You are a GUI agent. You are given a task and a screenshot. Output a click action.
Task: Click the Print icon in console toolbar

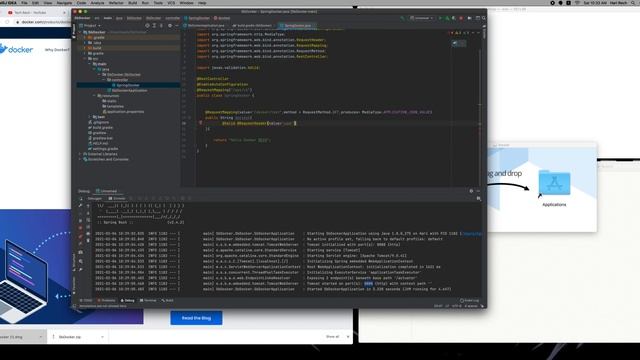[x=88, y=234]
